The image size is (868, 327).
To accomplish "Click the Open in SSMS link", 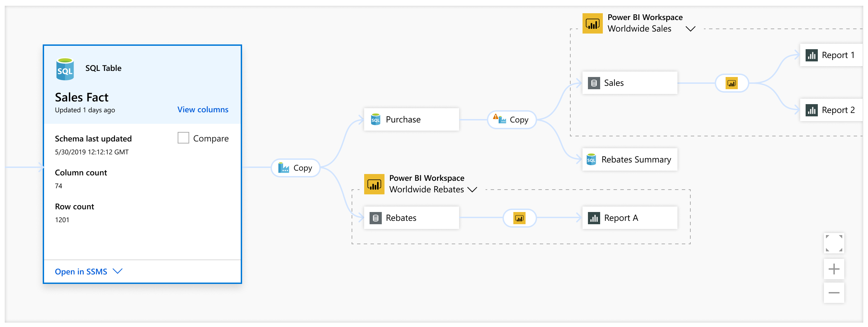I will pyautogui.click(x=81, y=272).
